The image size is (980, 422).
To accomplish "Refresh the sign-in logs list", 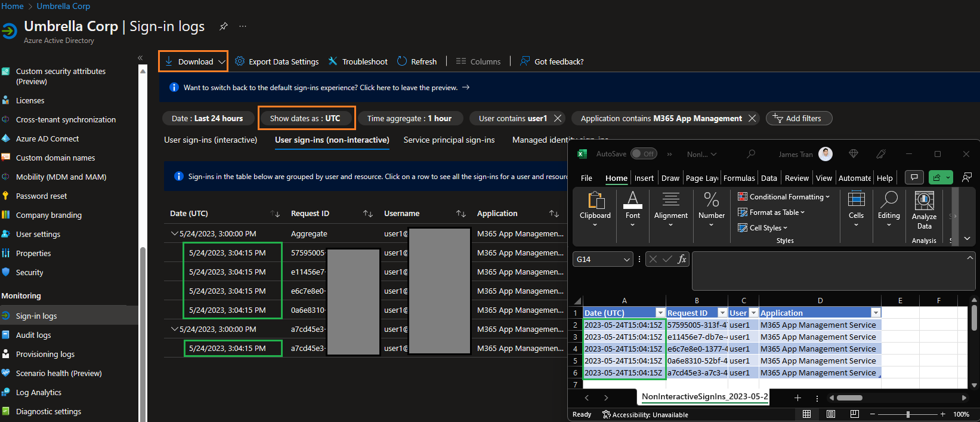I will 417,61.
